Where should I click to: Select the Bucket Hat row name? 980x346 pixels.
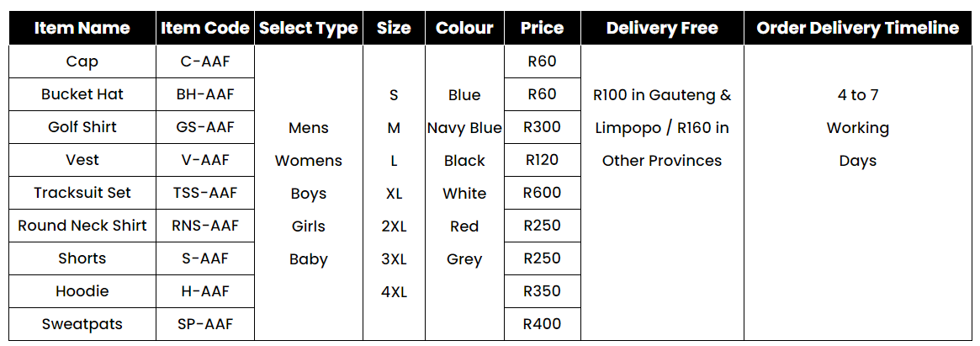click(x=82, y=94)
